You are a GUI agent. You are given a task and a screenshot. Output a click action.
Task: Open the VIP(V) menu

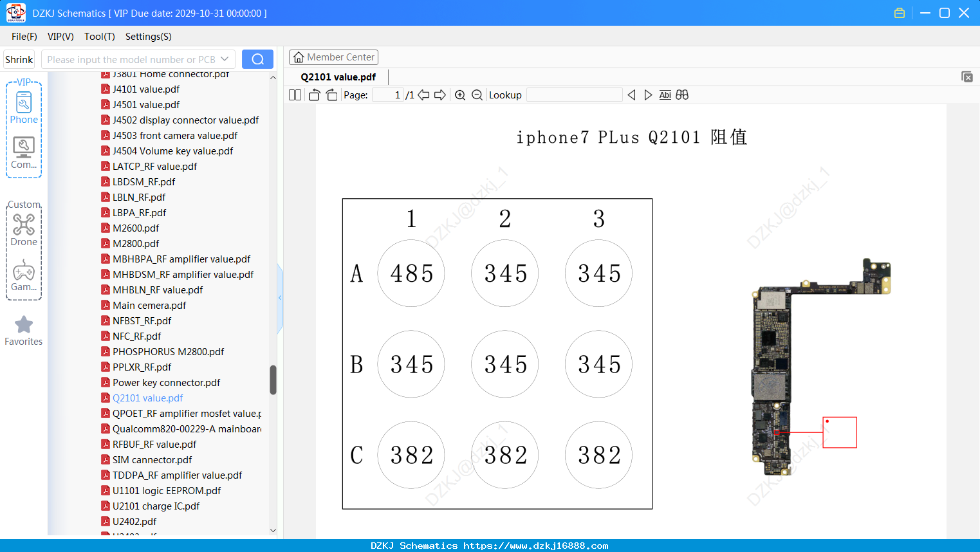point(60,37)
